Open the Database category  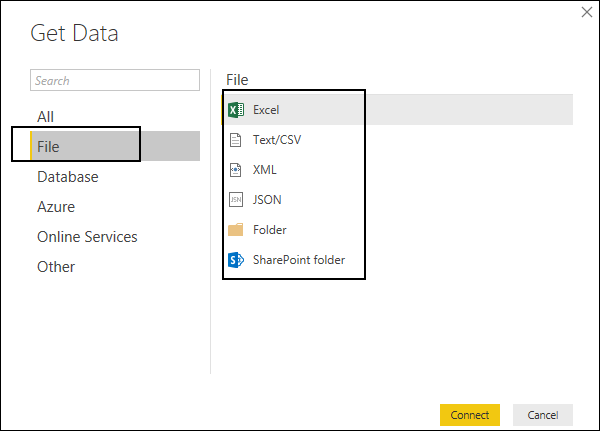tap(68, 177)
